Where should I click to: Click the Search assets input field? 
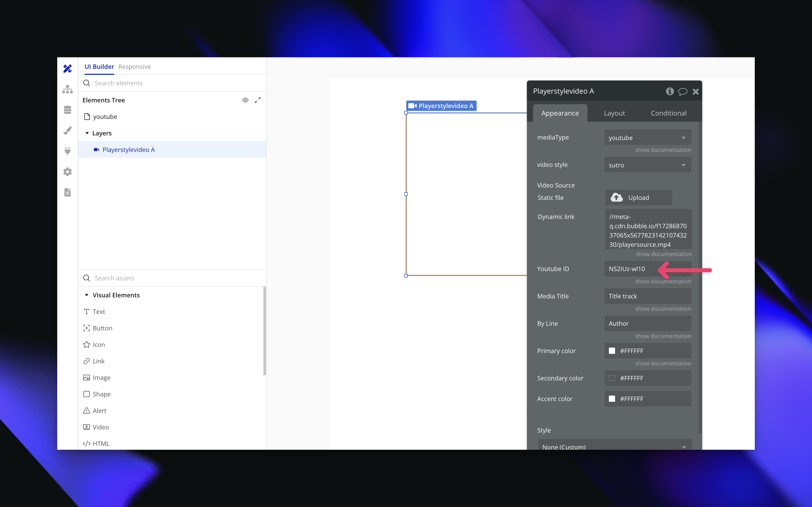(172, 278)
